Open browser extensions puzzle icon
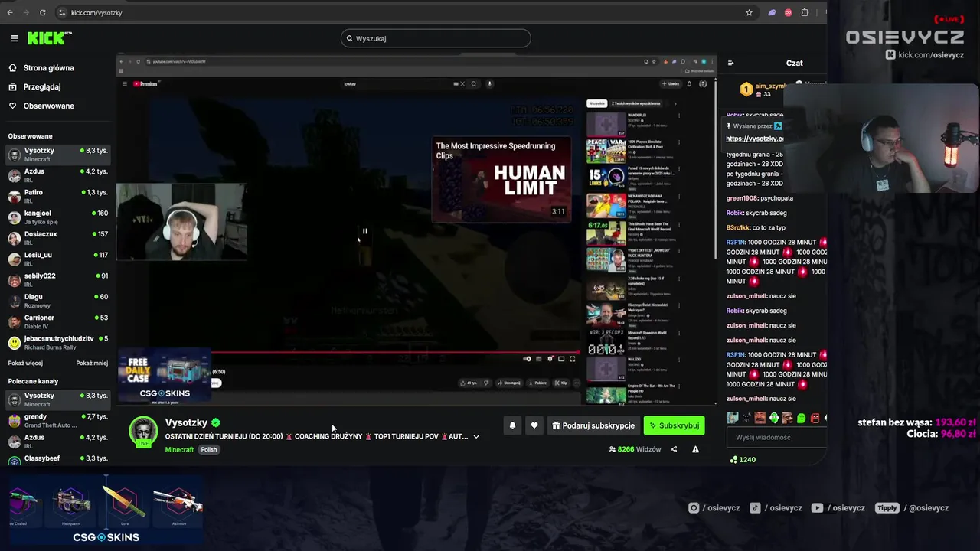This screenshot has width=980, height=551. tap(805, 12)
